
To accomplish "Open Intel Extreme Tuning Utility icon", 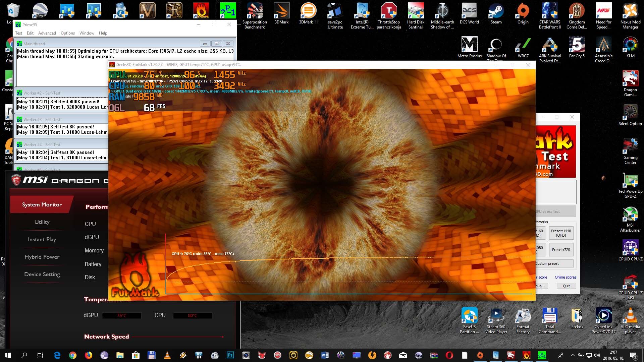I will coord(362,16).
